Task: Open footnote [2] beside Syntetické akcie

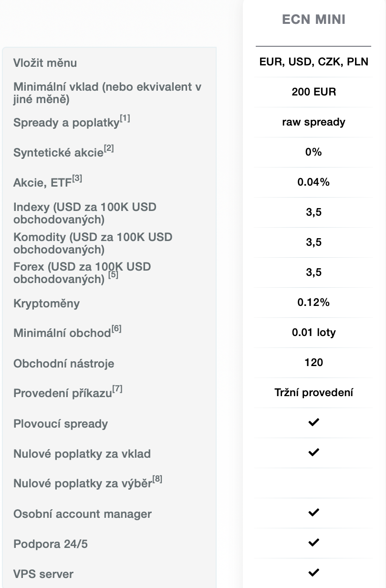Action: pyautogui.click(x=109, y=148)
